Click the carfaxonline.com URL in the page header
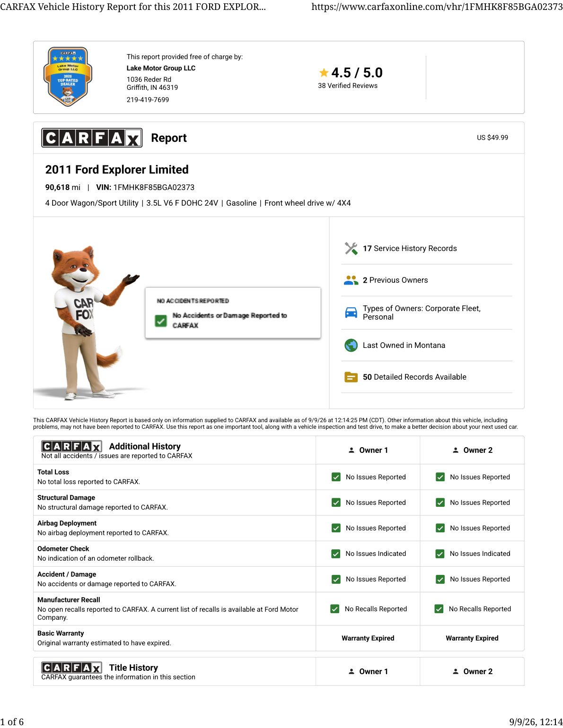This screenshot has height=728, width=563. tap(437, 7)
